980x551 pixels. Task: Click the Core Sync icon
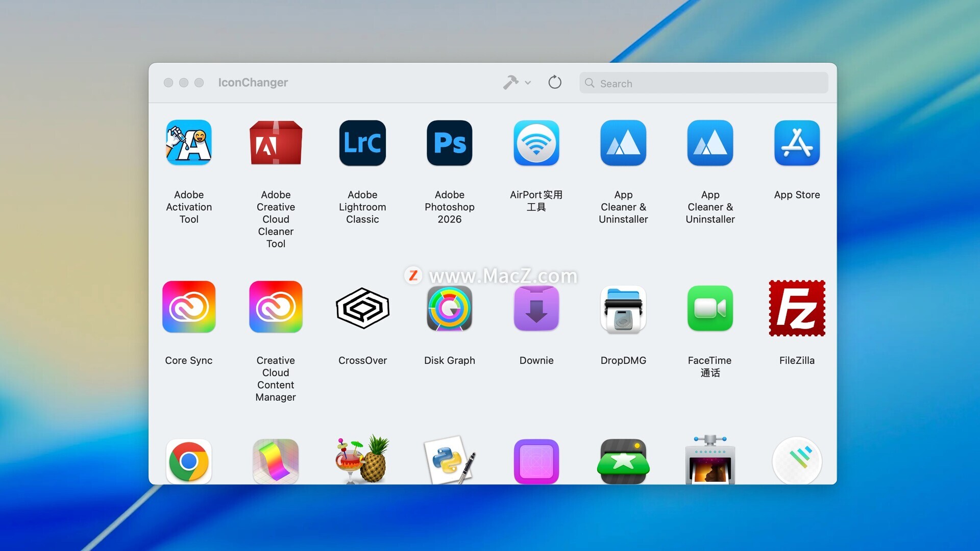(x=189, y=307)
